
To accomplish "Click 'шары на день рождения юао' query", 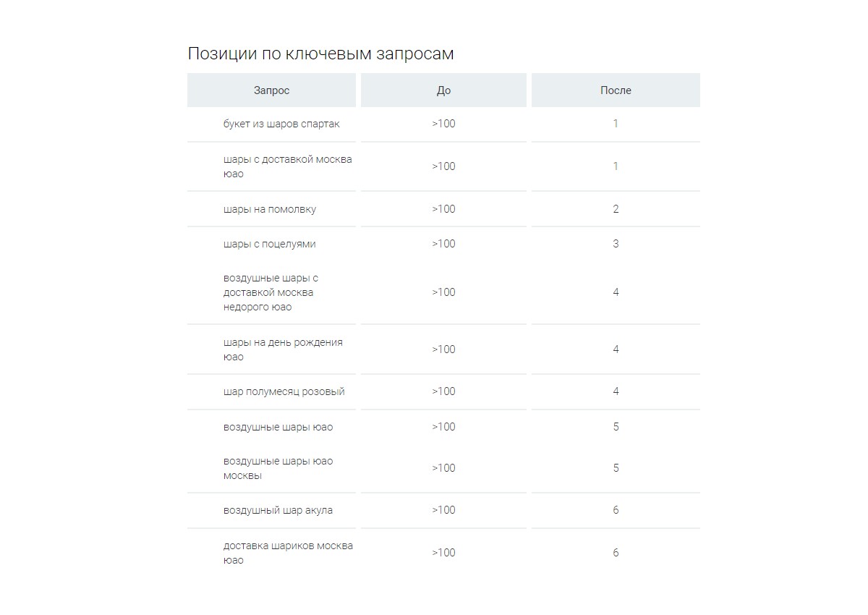I will pyautogui.click(x=283, y=349).
